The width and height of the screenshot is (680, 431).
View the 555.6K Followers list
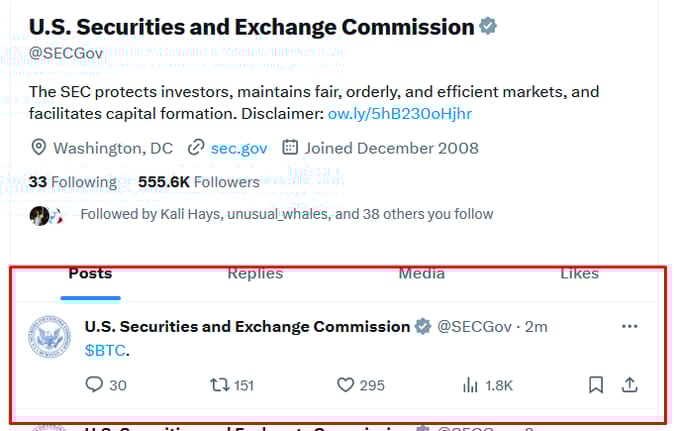point(198,182)
